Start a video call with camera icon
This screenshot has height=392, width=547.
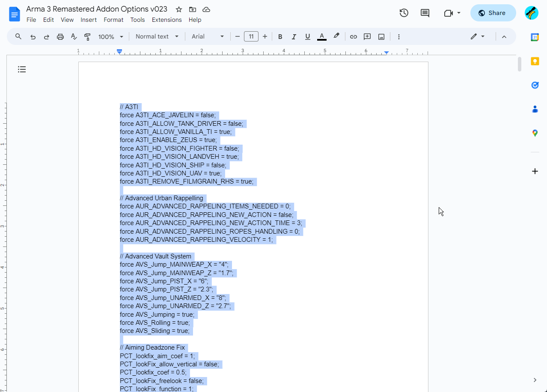(448, 13)
